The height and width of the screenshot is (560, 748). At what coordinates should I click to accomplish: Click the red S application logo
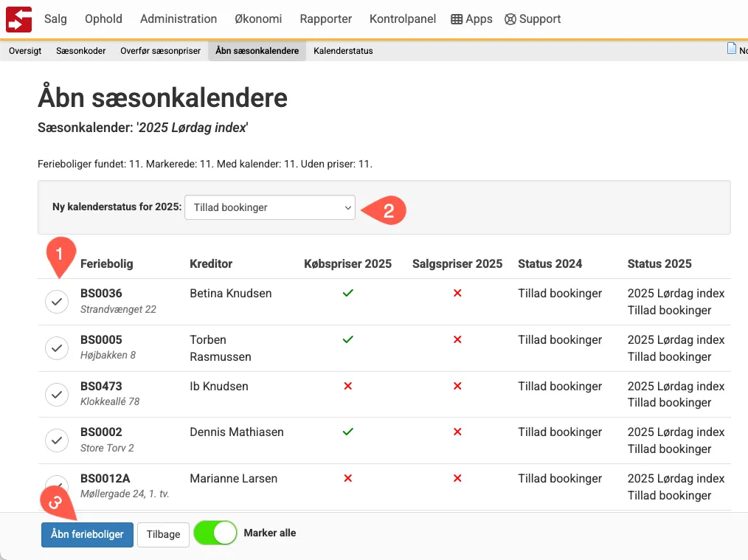coord(18,18)
